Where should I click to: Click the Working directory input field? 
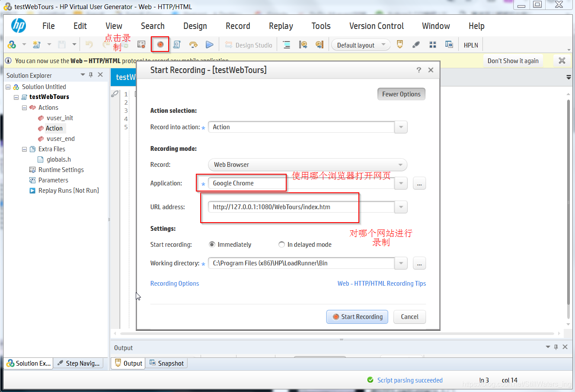pos(301,263)
